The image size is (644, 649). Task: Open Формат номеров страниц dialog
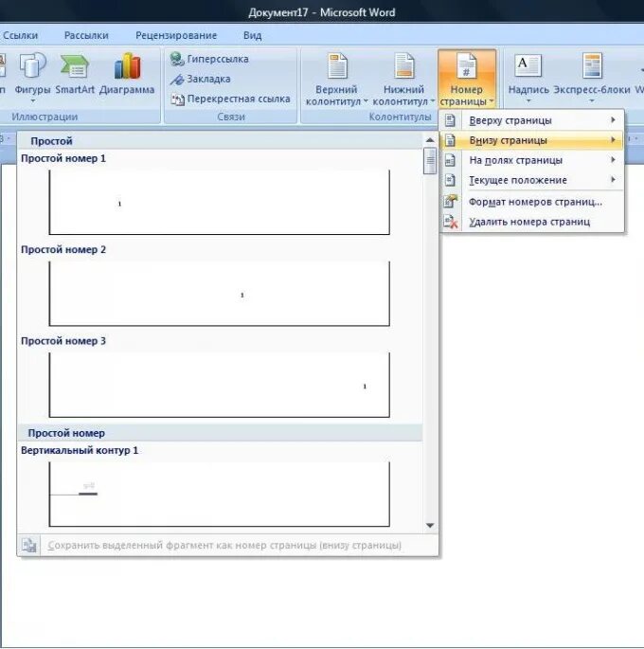[531, 202]
